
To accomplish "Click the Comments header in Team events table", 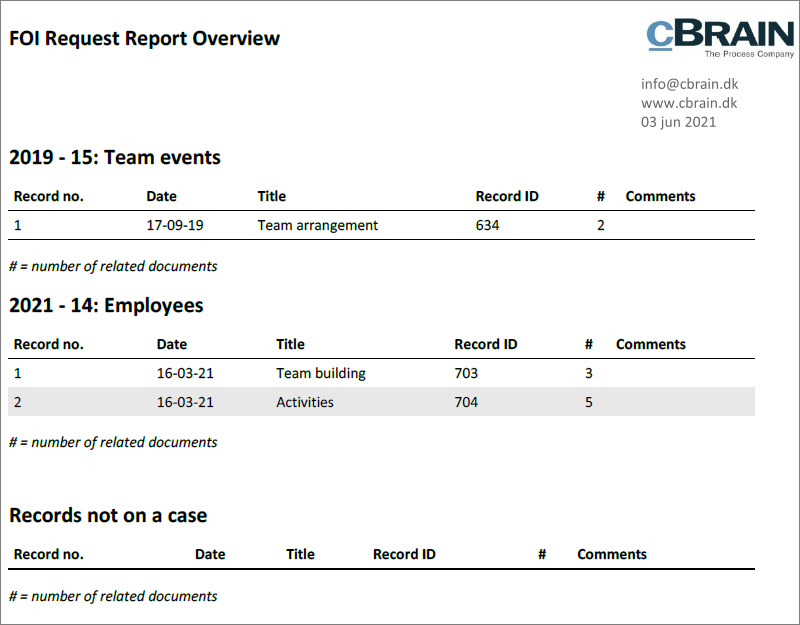I will tap(660, 196).
